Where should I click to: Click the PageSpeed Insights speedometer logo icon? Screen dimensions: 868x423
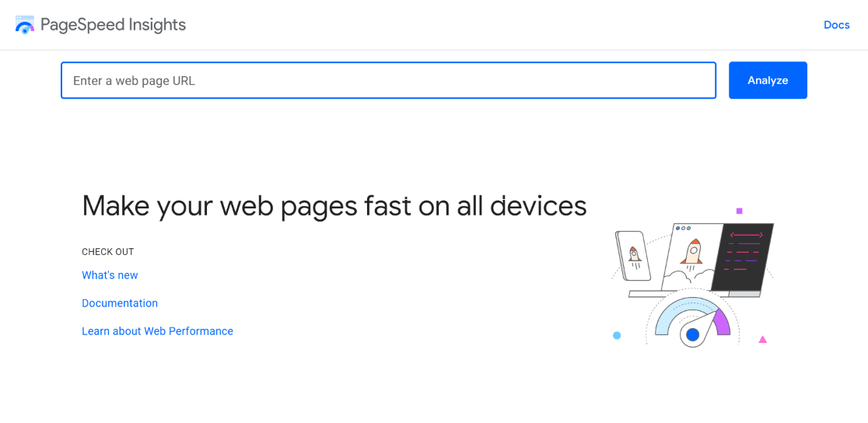(x=25, y=25)
